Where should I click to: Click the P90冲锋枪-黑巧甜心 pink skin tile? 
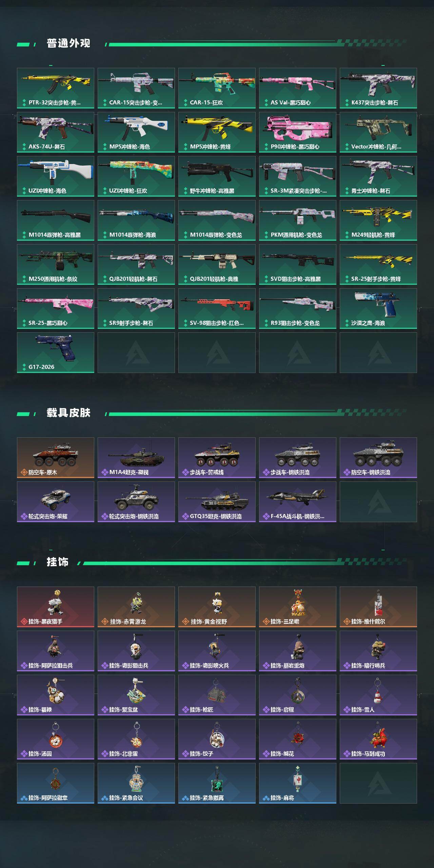coord(298,132)
